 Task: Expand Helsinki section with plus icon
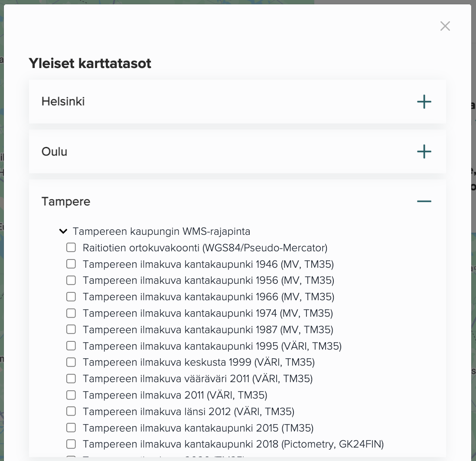[424, 102]
